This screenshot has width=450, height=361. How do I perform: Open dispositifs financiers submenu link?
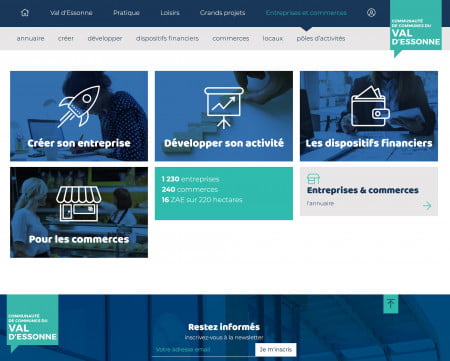[x=167, y=38]
